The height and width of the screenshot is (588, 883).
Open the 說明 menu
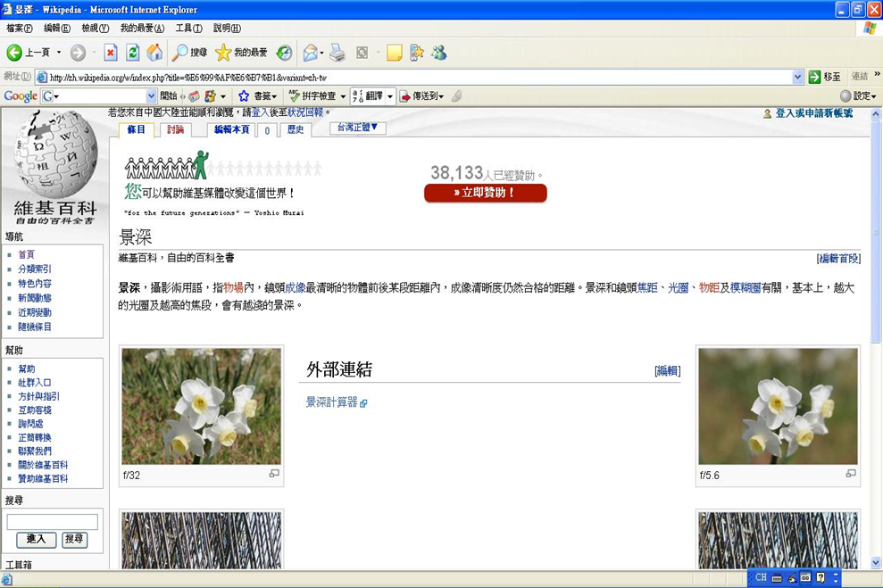227,29
